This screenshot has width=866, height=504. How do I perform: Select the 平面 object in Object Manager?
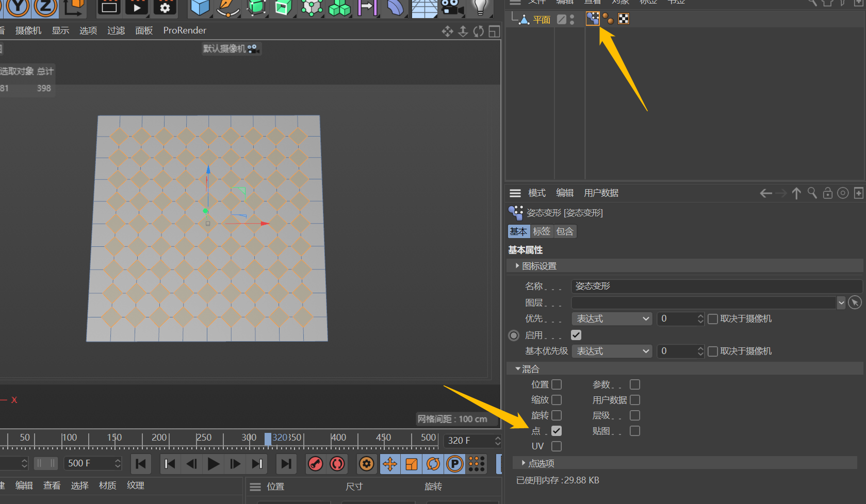point(542,20)
